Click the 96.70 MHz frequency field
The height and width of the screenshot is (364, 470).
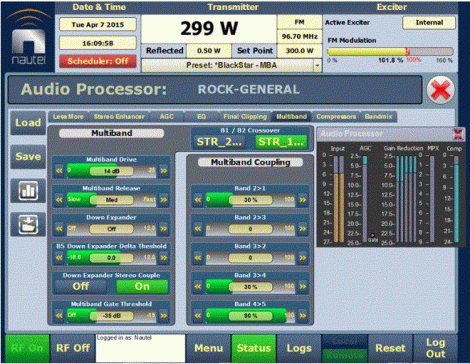click(299, 36)
